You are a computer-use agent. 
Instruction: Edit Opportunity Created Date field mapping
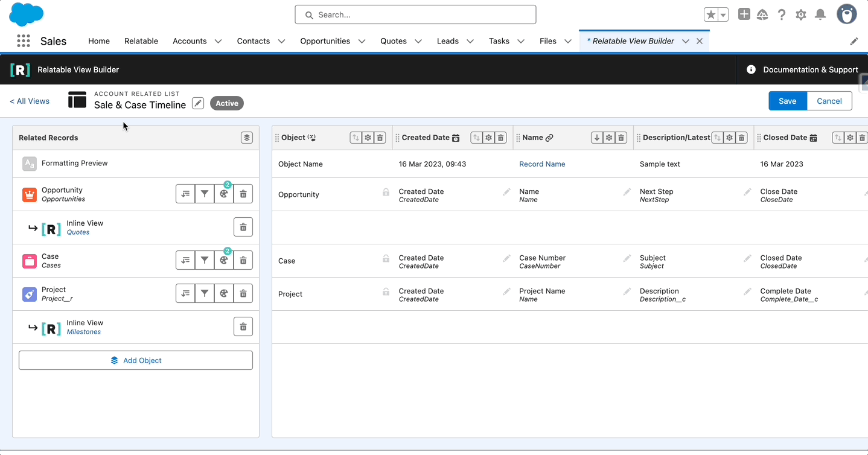pos(506,192)
